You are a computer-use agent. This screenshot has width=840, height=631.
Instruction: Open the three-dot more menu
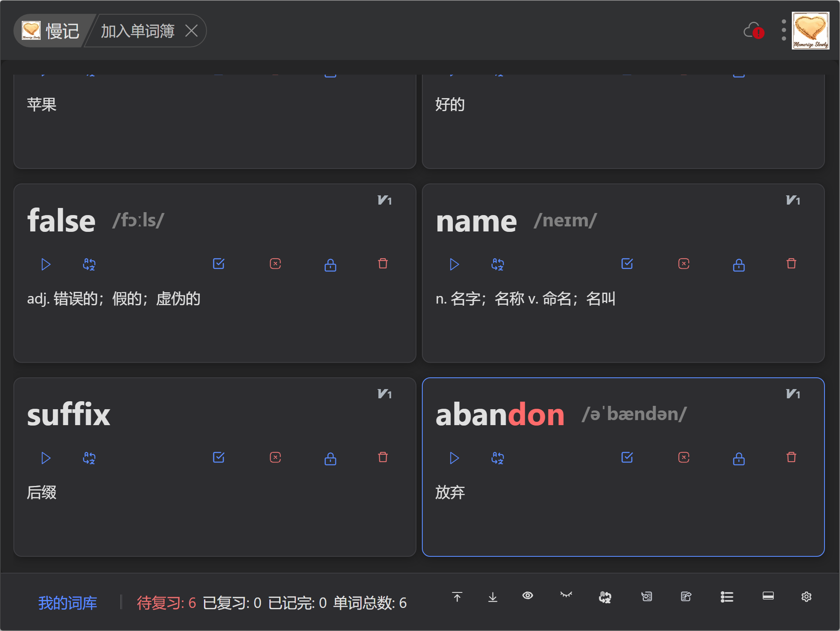pyautogui.click(x=783, y=30)
